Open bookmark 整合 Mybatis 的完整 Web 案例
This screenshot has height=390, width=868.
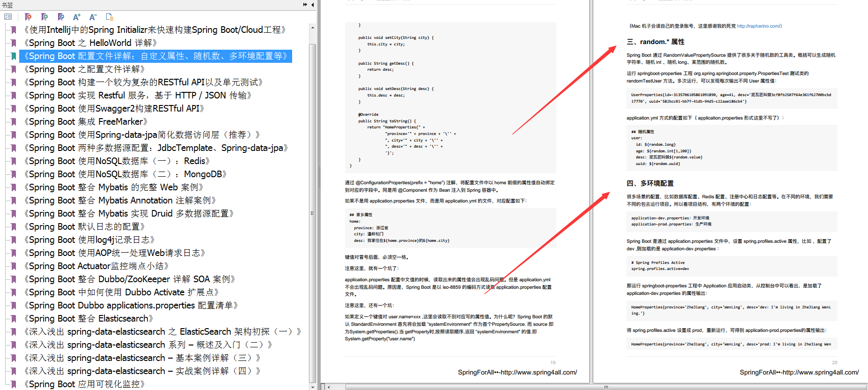[x=113, y=187]
